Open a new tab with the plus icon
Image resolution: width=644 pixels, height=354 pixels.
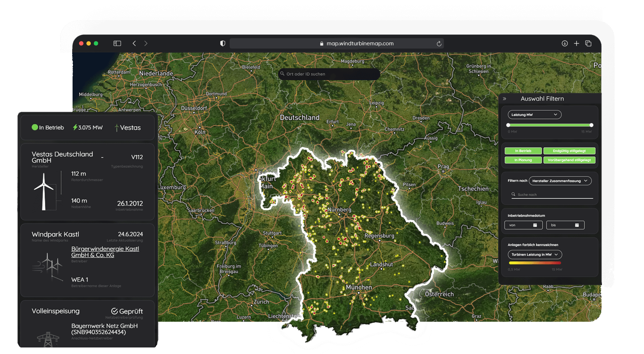coord(577,44)
